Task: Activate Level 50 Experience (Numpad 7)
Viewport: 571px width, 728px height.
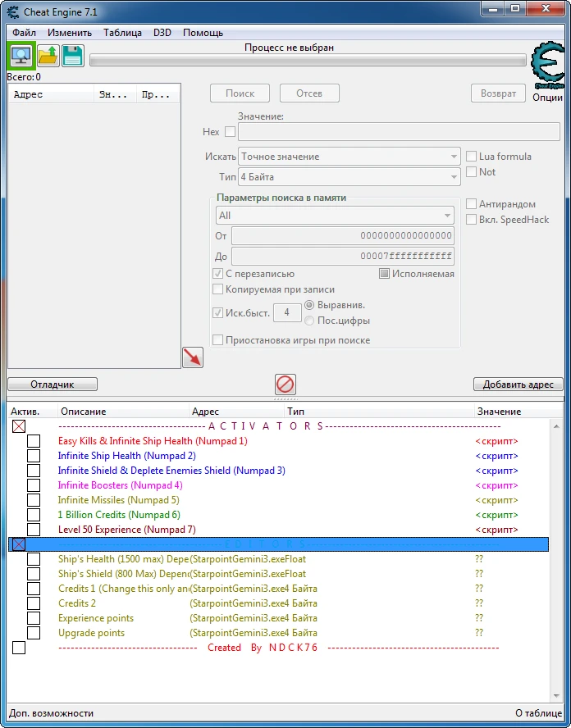Action: pyautogui.click(x=34, y=530)
